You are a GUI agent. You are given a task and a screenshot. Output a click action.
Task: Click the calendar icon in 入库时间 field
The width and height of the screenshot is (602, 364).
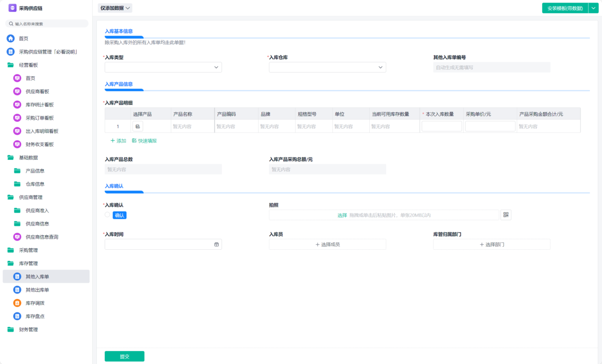[x=217, y=245]
